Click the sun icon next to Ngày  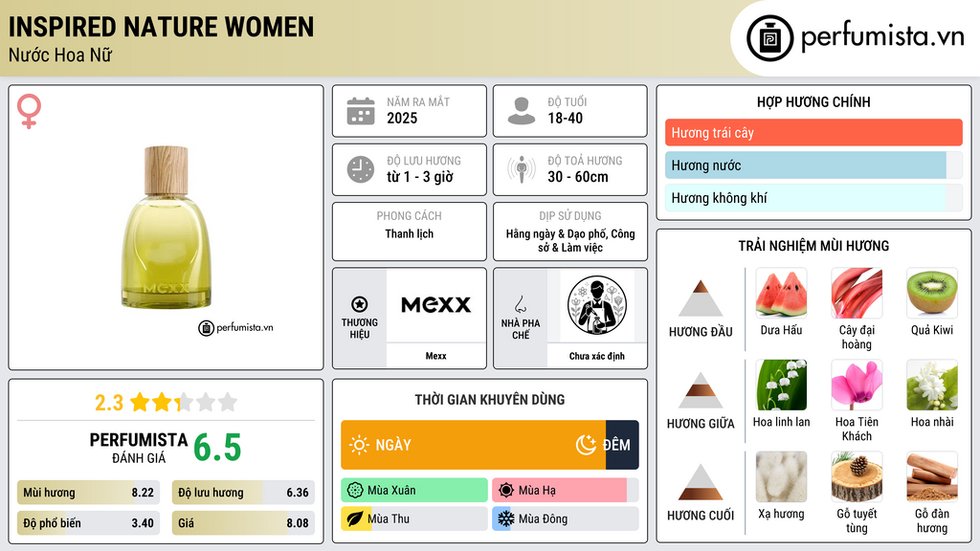[x=359, y=445]
